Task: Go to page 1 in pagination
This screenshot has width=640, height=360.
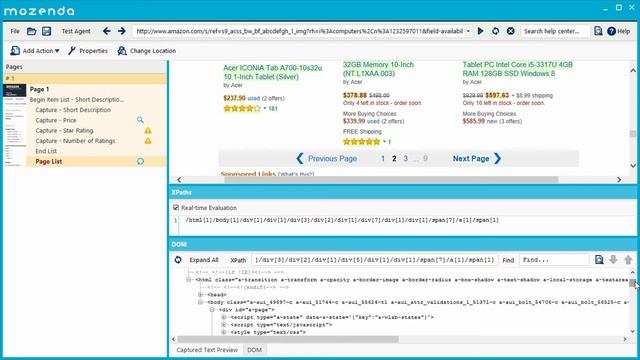Action: [382, 158]
